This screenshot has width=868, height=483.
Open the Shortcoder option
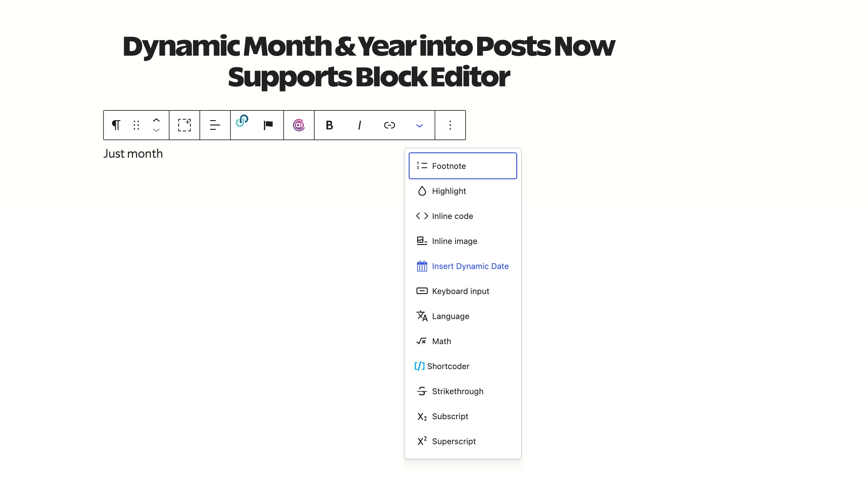[x=448, y=366]
